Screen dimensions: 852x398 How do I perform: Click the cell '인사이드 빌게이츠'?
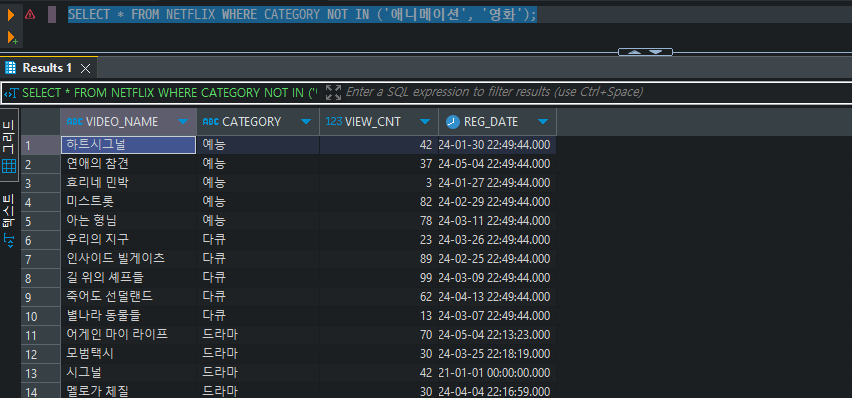[128, 259]
